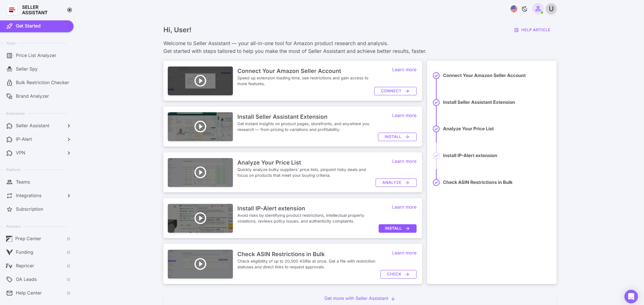The height and width of the screenshot is (305, 644).
Task: Click the OA Leads tag icon
Action: click(9, 280)
